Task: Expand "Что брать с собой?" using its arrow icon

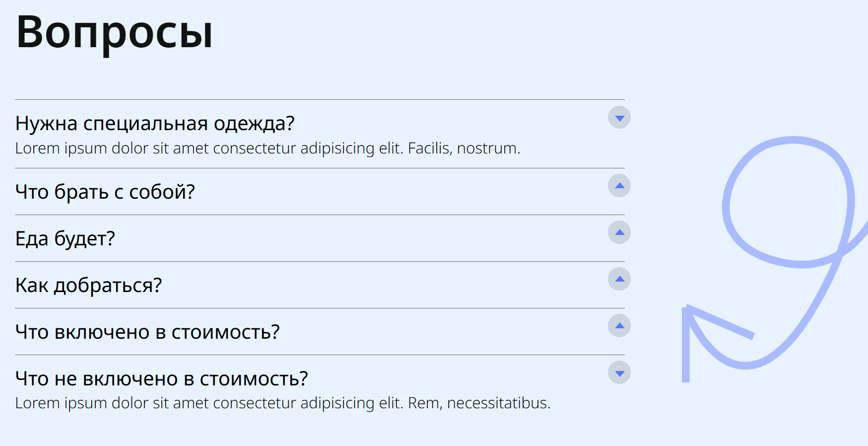Action: [619, 186]
